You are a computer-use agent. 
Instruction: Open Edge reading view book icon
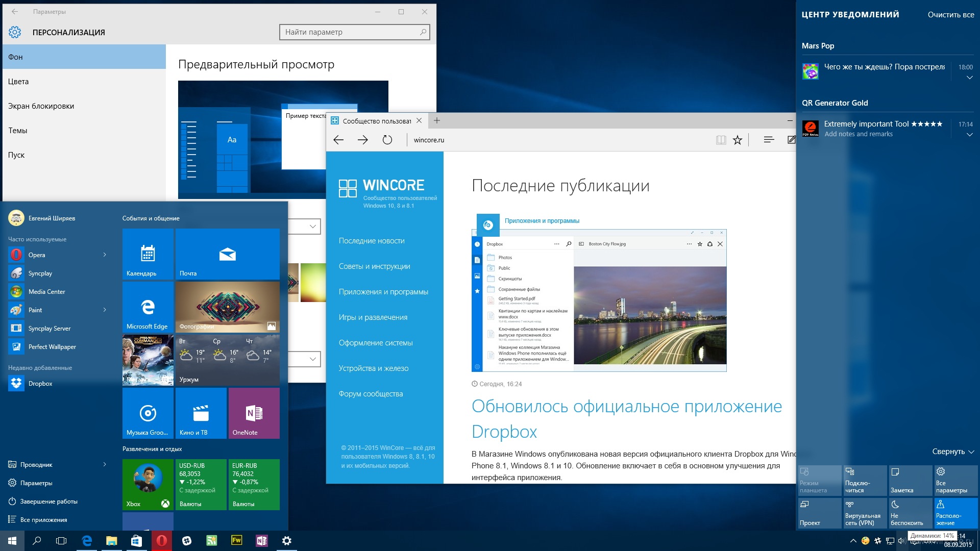[x=721, y=140]
